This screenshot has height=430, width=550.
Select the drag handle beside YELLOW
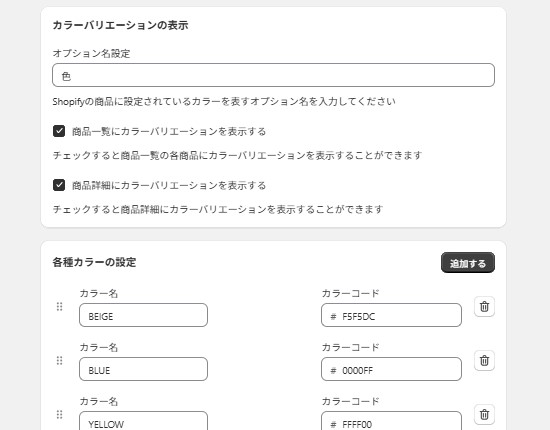[60, 415]
